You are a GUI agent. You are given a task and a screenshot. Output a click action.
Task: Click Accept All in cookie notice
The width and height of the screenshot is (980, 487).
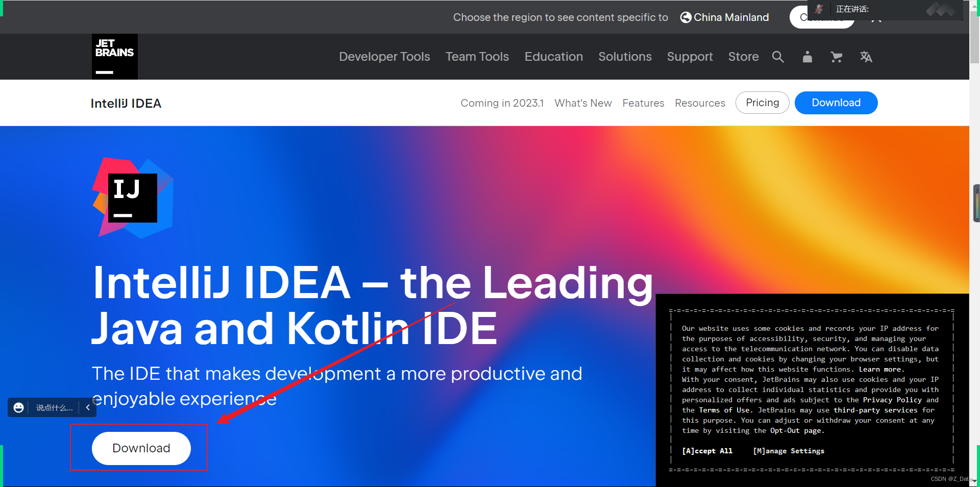[x=707, y=451]
